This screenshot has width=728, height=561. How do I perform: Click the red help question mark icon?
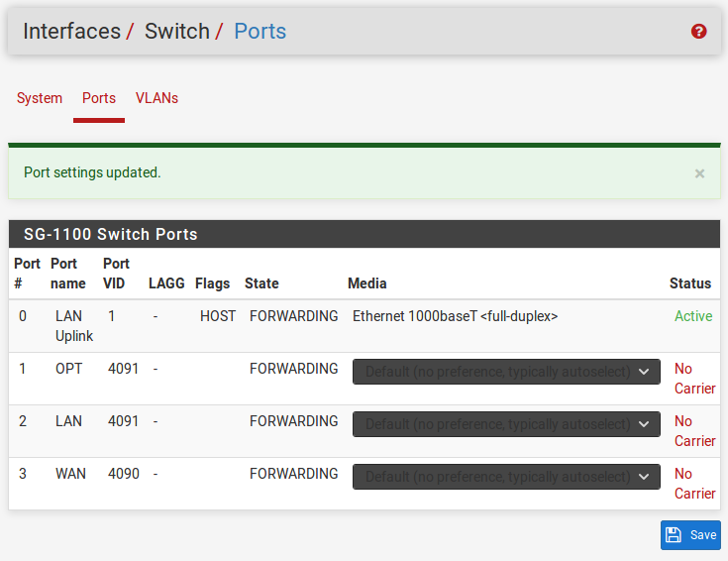(698, 32)
